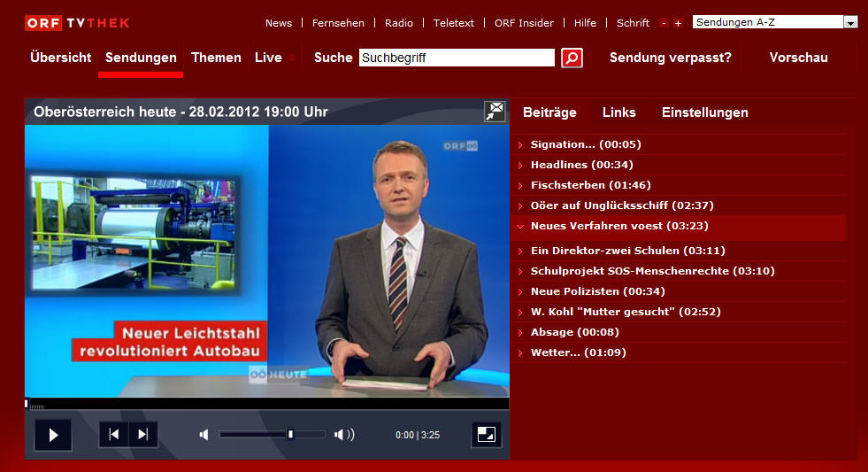Open the Teletext link
The width and height of the screenshot is (868, 472).
pos(454,23)
